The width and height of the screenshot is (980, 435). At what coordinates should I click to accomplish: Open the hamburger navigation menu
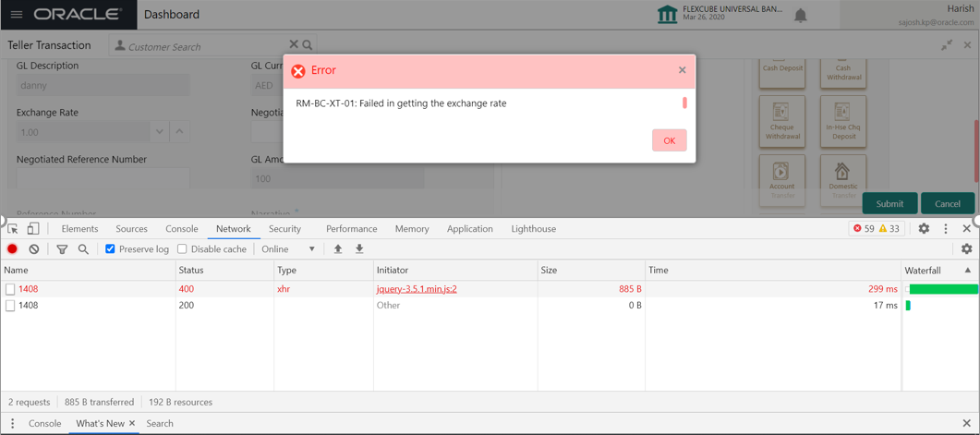click(17, 15)
